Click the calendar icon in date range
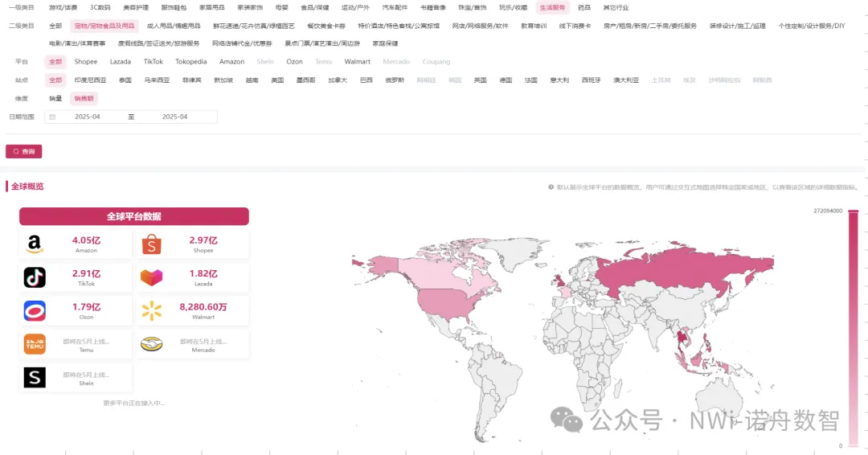The height and width of the screenshot is (455, 868). (52, 117)
